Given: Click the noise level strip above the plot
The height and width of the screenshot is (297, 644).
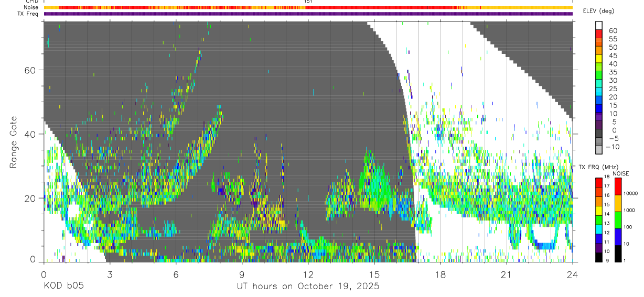Looking at the screenshot, I should [x=308, y=7].
